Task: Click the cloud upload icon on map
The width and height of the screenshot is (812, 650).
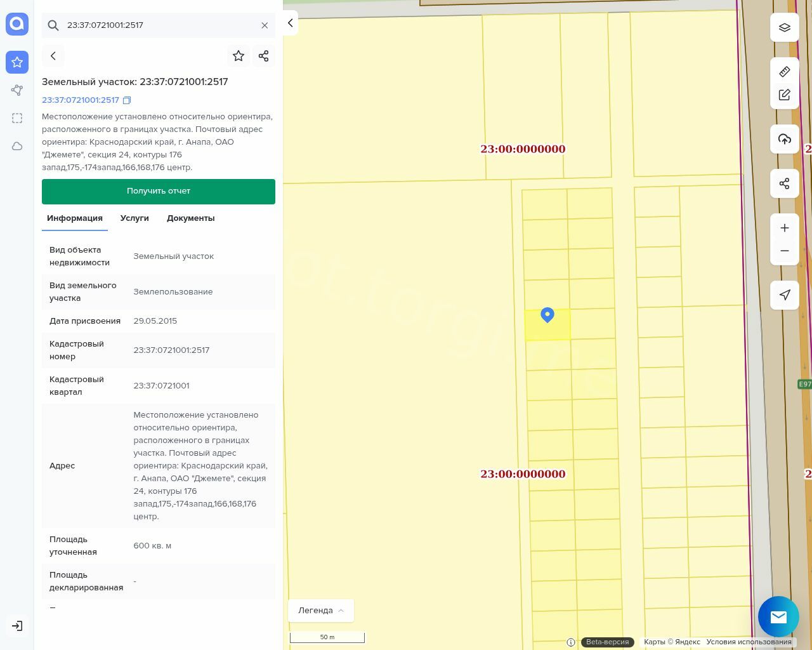Action: coord(784,139)
